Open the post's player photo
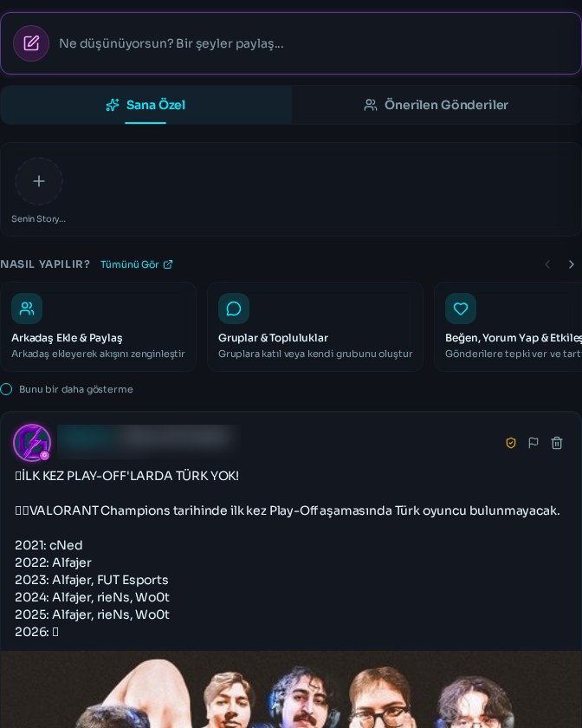582x728 pixels. (291, 689)
